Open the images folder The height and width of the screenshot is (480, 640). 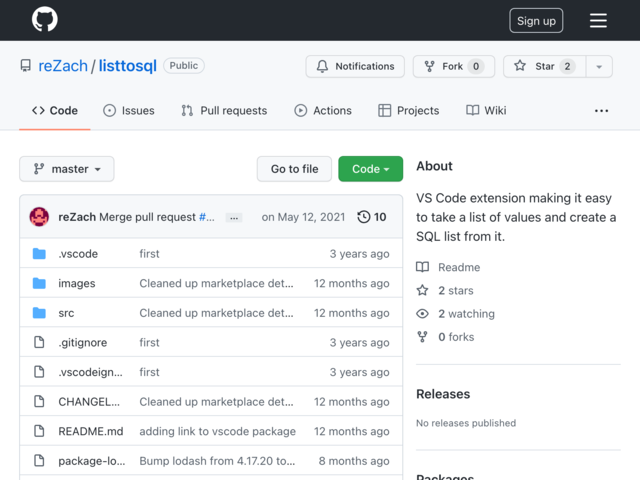pyautogui.click(x=77, y=283)
